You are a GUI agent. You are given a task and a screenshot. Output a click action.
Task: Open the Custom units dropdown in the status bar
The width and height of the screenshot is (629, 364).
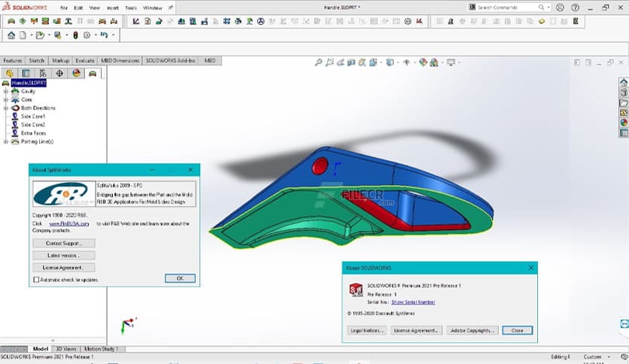[609, 356]
